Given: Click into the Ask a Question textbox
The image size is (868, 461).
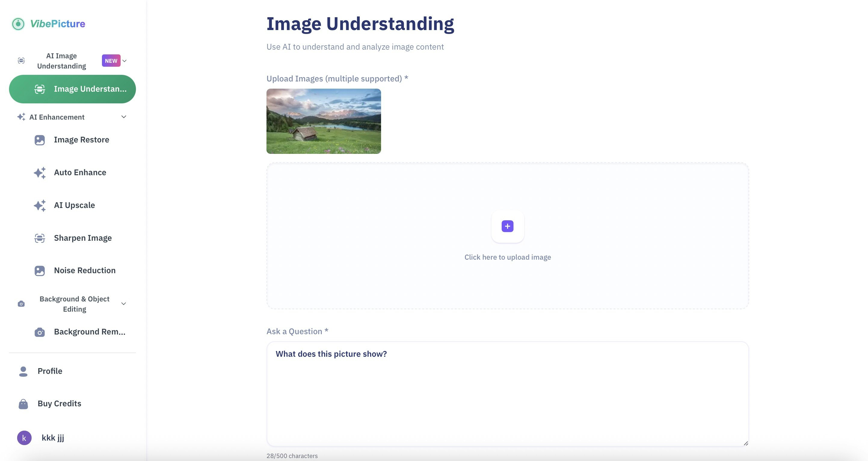Looking at the screenshot, I should pos(507,394).
